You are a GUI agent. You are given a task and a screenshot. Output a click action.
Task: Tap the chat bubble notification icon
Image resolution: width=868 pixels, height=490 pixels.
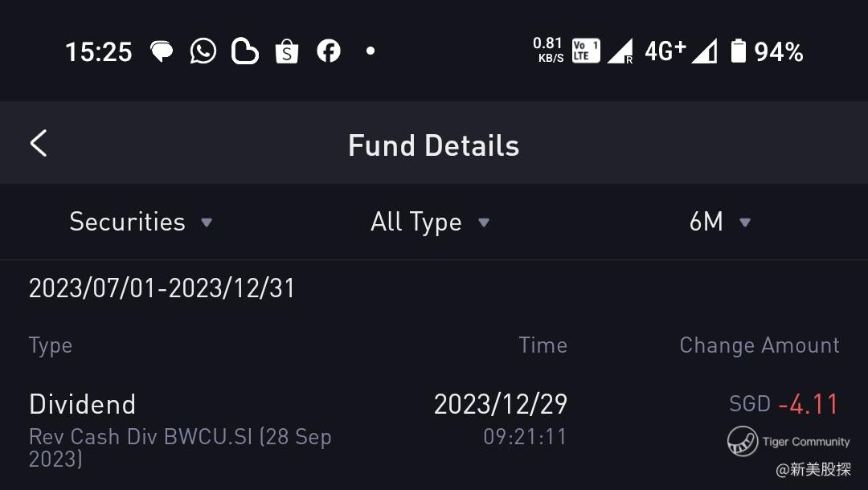[162, 51]
